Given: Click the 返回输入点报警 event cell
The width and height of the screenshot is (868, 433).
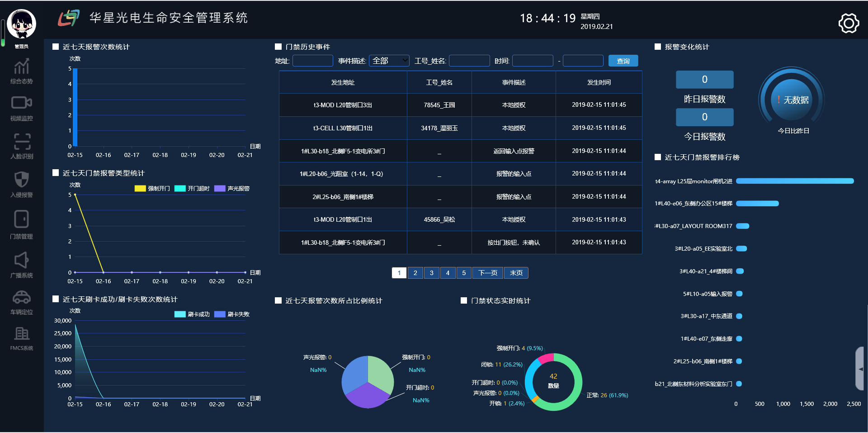Looking at the screenshot, I should click(x=514, y=151).
